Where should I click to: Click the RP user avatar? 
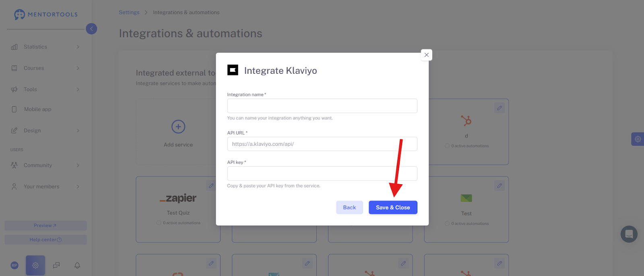pyautogui.click(x=14, y=266)
